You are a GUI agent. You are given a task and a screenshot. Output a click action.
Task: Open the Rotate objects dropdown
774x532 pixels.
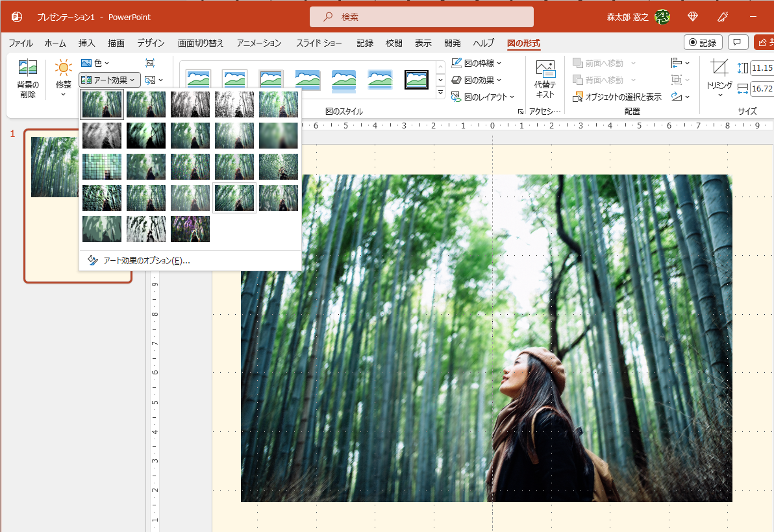pyautogui.click(x=680, y=97)
